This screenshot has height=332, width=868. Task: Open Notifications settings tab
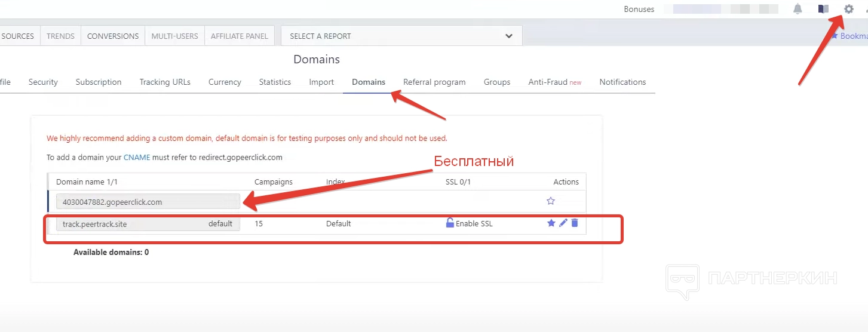(x=622, y=82)
